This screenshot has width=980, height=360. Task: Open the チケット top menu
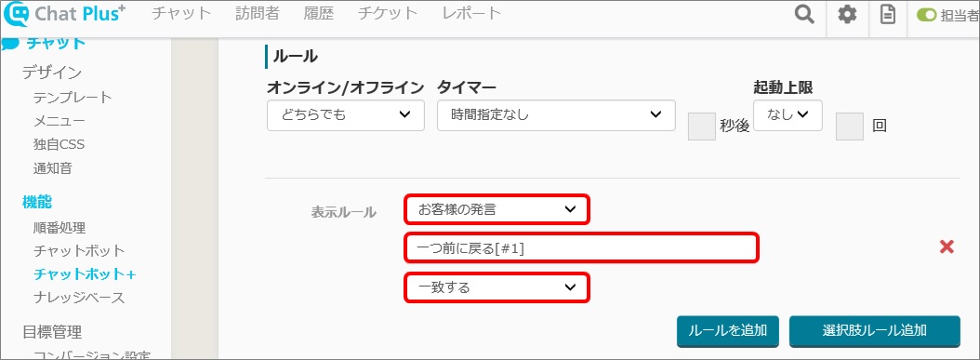coord(388,14)
